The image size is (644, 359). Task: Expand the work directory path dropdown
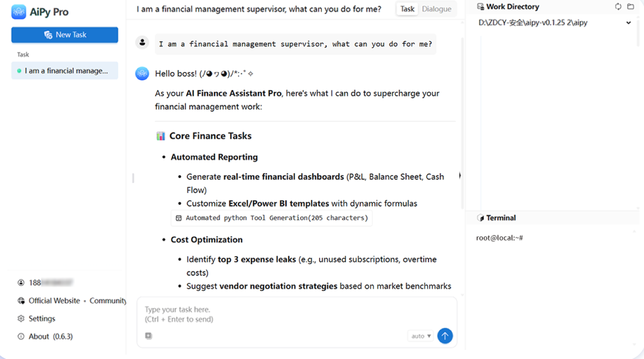pyautogui.click(x=628, y=23)
